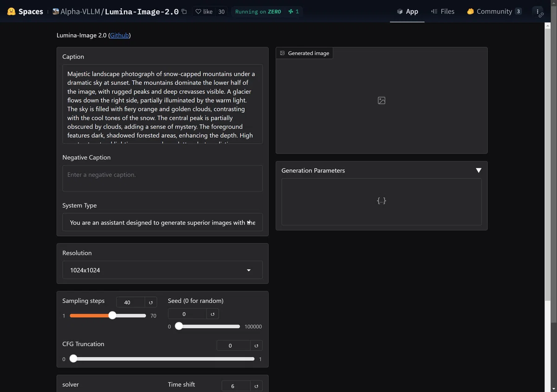Open the Lumina-Image-2.0 space title link
The height and width of the screenshot is (392, 557).
click(142, 12)
